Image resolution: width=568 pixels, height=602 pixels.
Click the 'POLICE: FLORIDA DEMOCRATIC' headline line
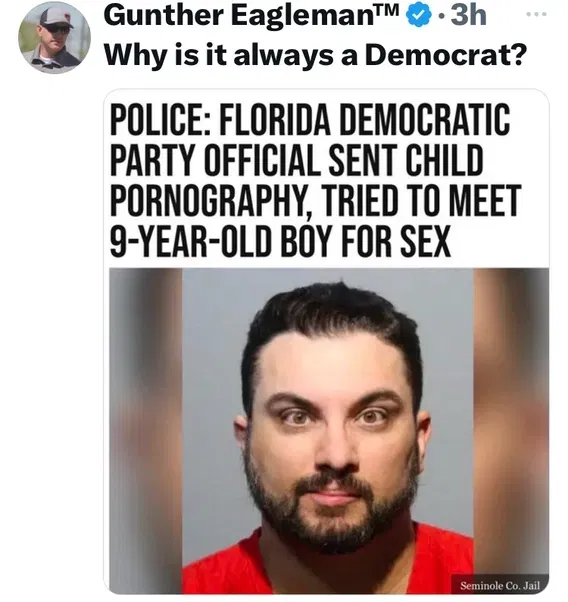pyautogui.click(x=310, y=119)
